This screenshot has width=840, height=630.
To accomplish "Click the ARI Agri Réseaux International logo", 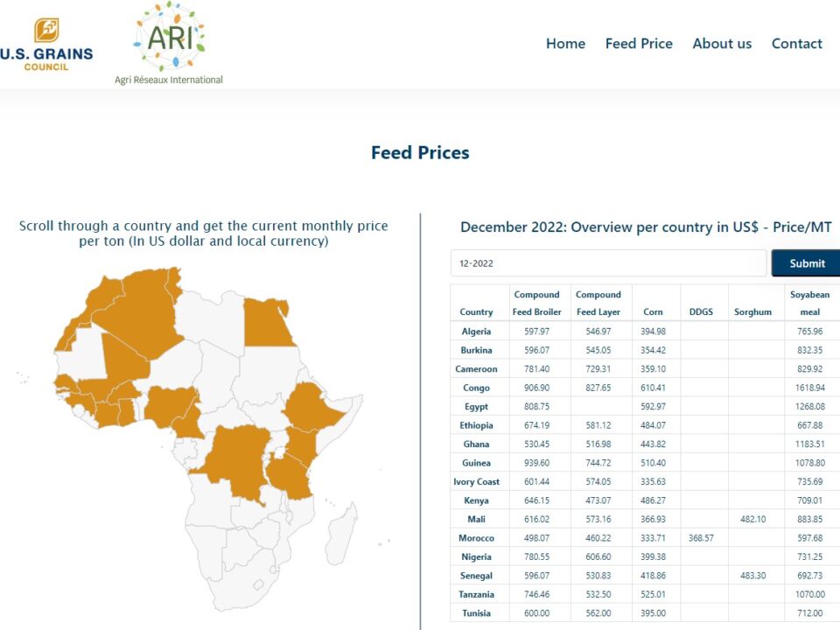I will pyautogui.click(x=169, y=43).
